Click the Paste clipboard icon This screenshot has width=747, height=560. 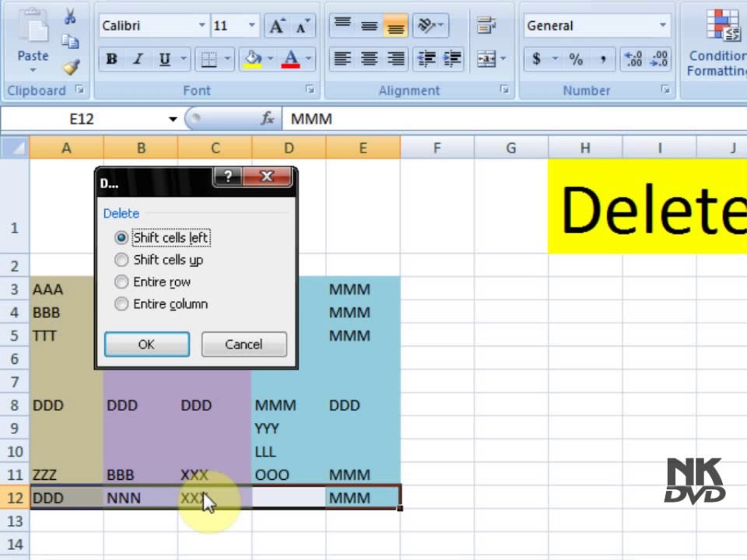click(x=33, y=26)
